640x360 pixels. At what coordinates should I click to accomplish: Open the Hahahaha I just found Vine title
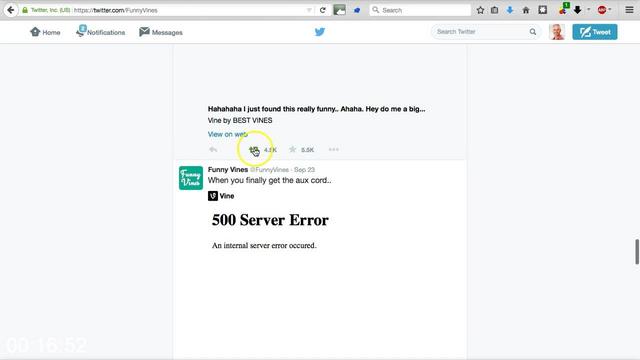(316, 109)
